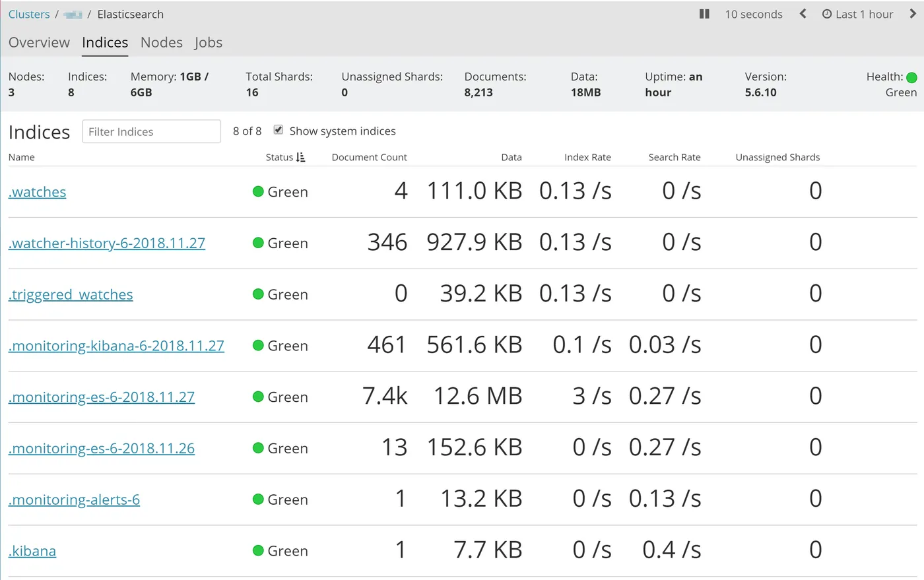
Task: Sort by the Index Rate column header
Action: [587, 157]
